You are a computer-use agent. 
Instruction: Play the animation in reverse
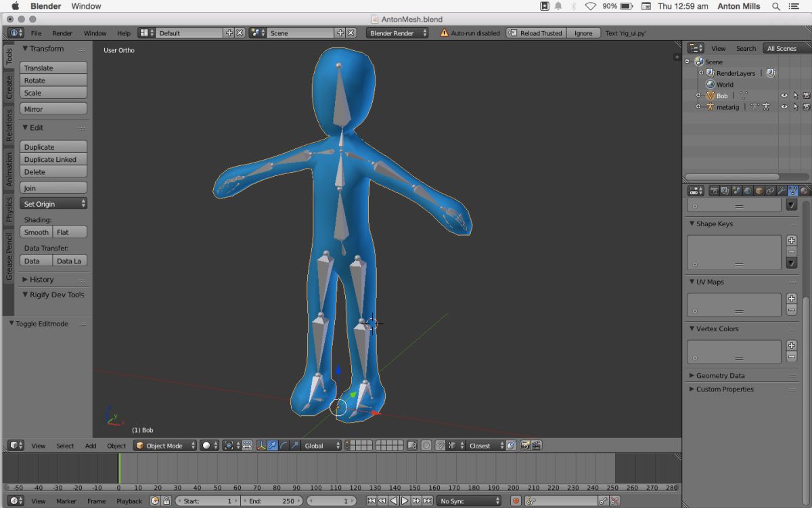394,501
